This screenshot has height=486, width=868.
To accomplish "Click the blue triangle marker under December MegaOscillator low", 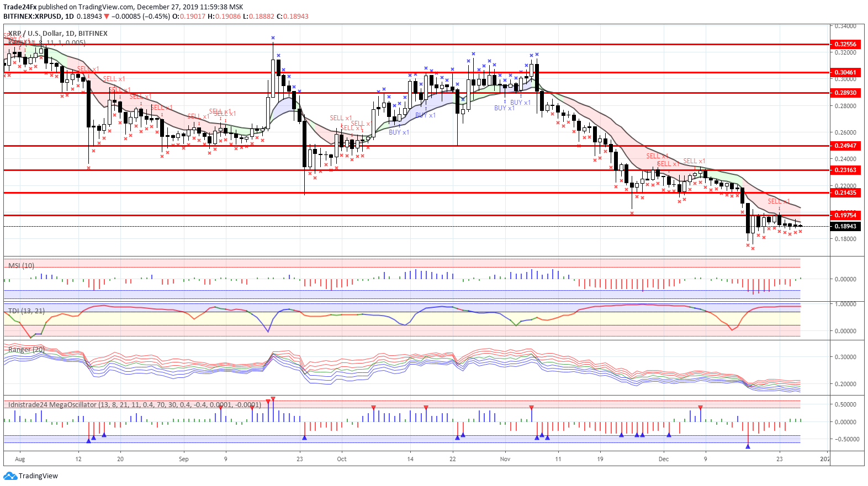I will click(x=748, y=446).
